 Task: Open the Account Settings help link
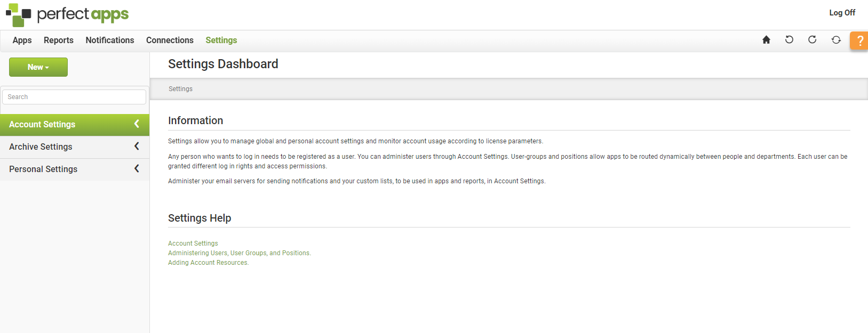pos(193,243)
